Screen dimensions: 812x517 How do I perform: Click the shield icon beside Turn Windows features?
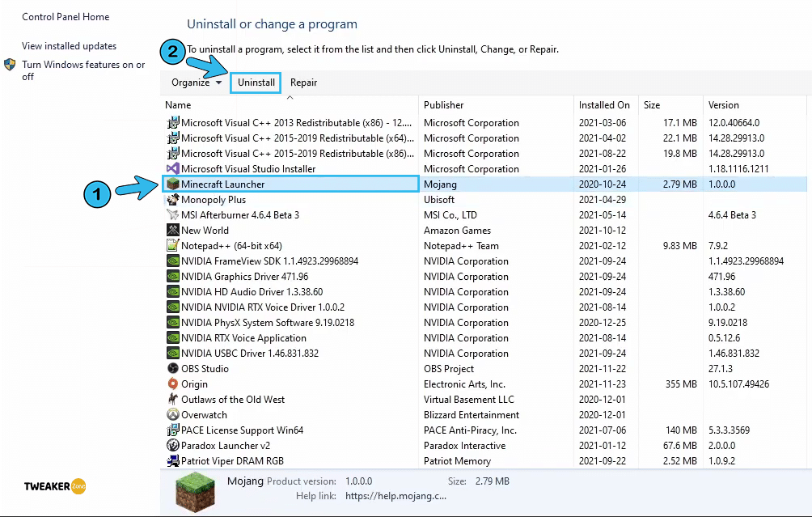(x=10, y=65)
